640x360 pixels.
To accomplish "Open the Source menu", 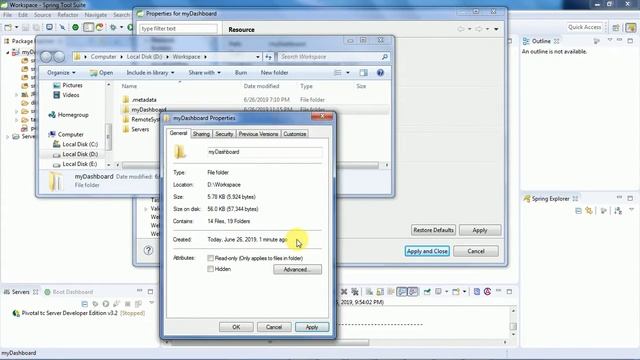I will point(42,15).
